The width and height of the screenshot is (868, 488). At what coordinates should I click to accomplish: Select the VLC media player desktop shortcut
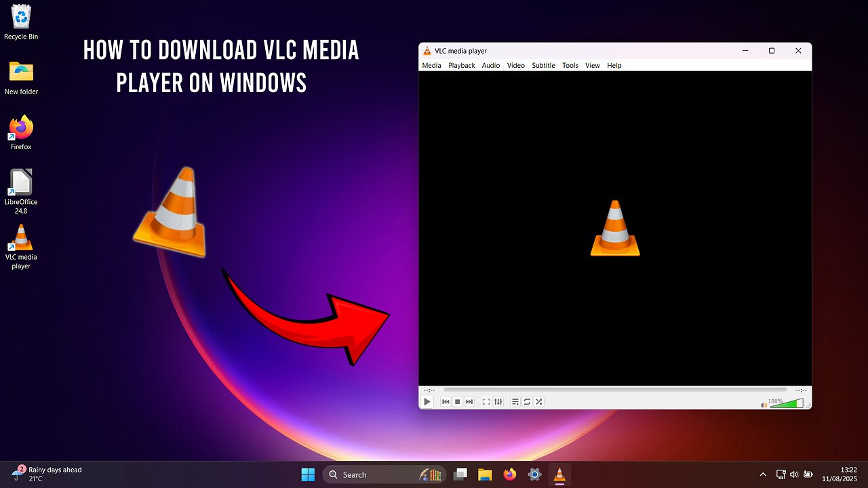[x=21, y=247]
